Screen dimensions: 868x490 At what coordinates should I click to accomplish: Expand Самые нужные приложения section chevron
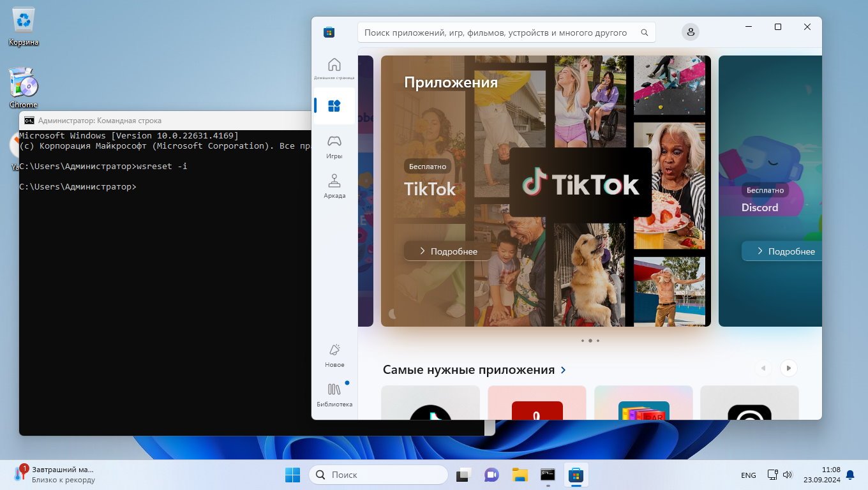pos(564,370)
